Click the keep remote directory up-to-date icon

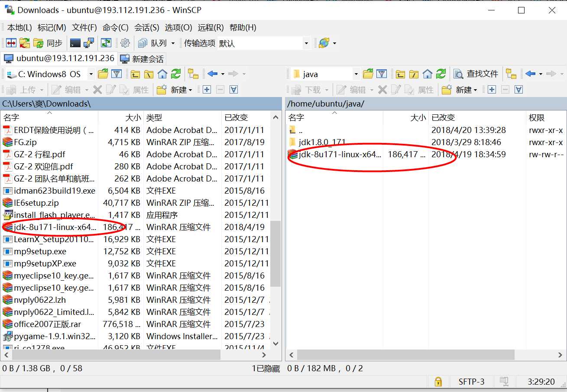106,43
